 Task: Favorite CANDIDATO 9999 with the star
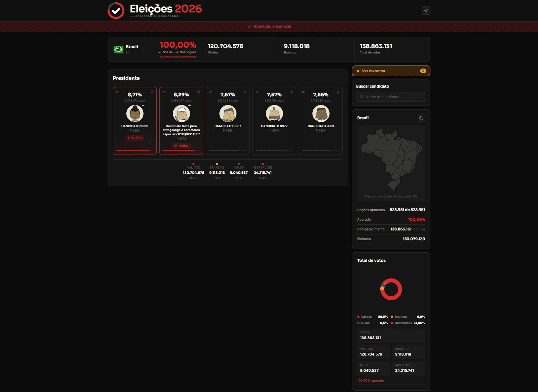click(152, 92)
